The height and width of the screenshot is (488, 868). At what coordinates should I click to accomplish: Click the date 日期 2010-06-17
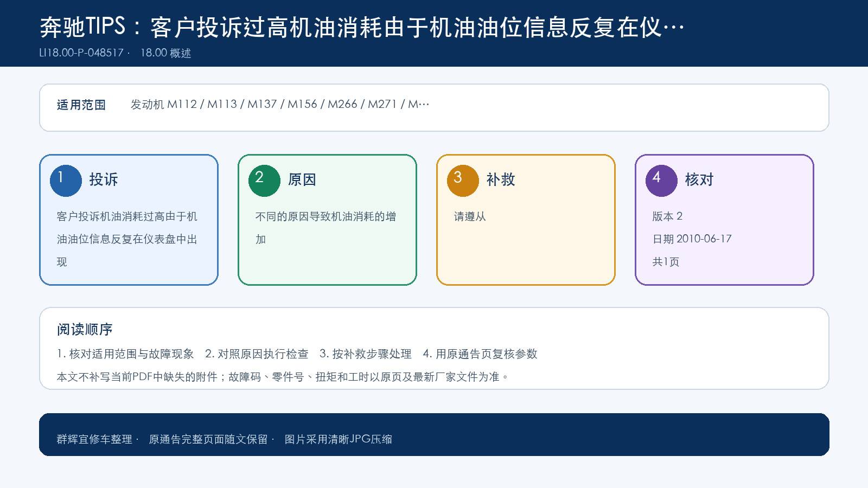[692, 239]
